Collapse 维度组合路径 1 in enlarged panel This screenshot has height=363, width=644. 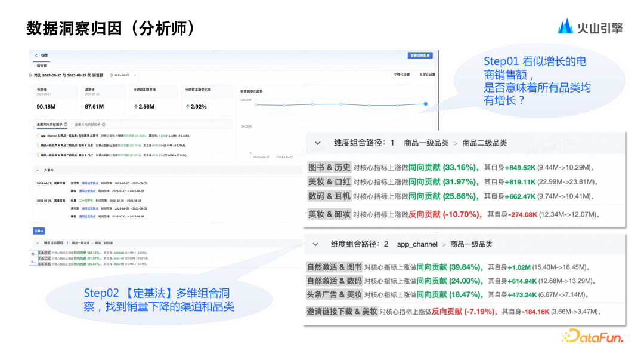(x=318, y=143)
